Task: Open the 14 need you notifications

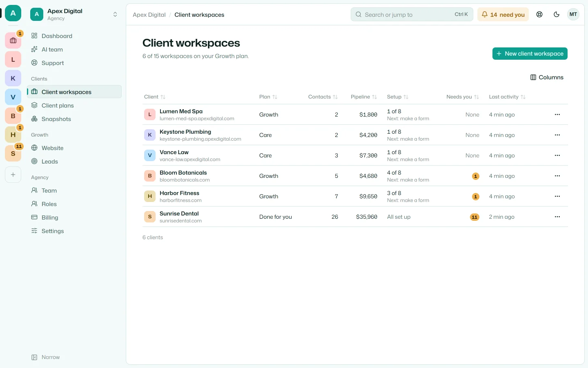Action: [x=503, y=14]
